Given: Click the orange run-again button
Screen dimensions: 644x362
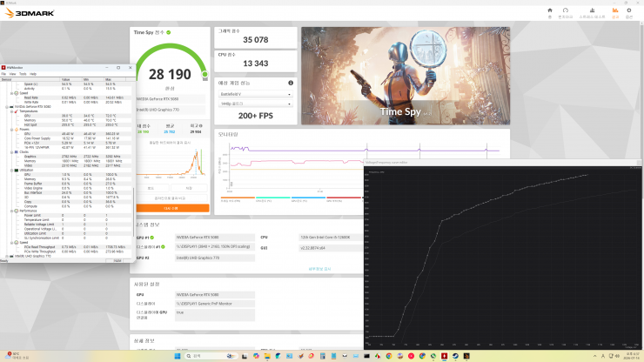Looking at the screenshot, I should [x=172, y=208].
